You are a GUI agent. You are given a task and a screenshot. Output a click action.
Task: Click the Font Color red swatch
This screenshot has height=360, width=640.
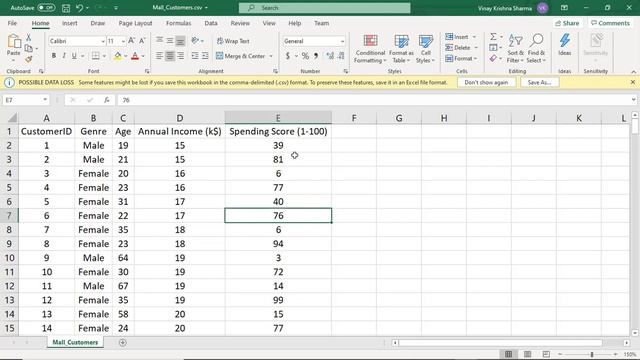135,56
